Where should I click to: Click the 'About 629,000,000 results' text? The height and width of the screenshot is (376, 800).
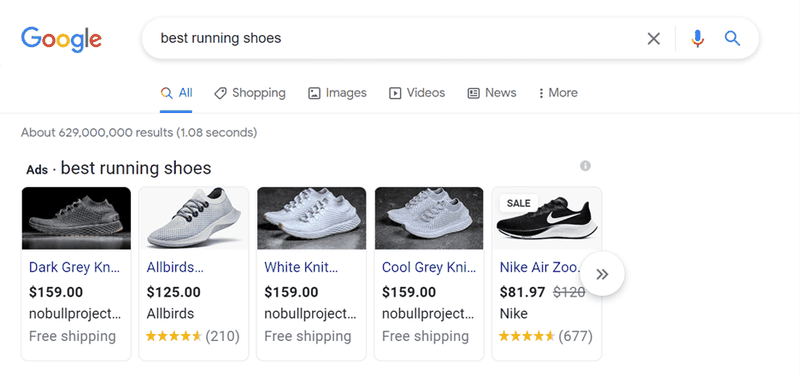(x=139, y=133)
